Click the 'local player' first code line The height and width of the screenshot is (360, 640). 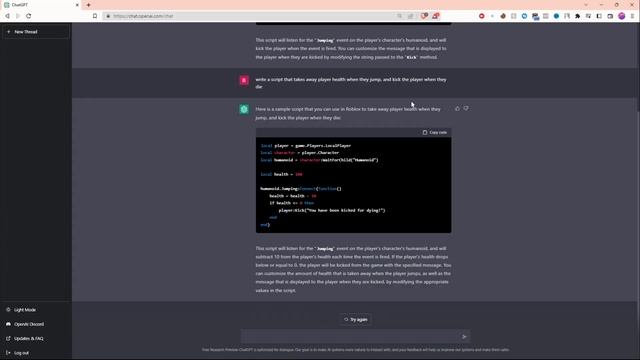tap(306, 145)
